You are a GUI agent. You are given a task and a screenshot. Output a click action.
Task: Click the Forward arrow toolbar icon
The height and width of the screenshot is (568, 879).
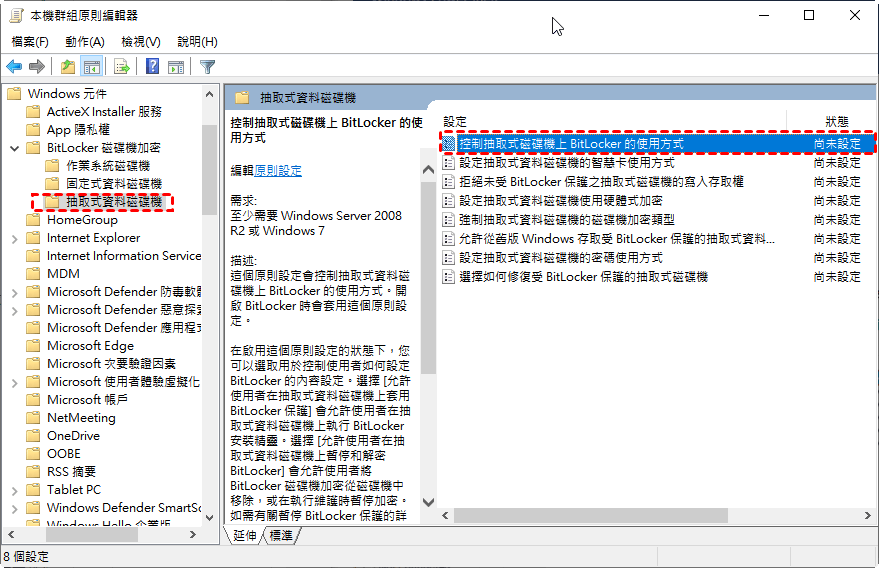pyautogui.click(x=36, y=67)
